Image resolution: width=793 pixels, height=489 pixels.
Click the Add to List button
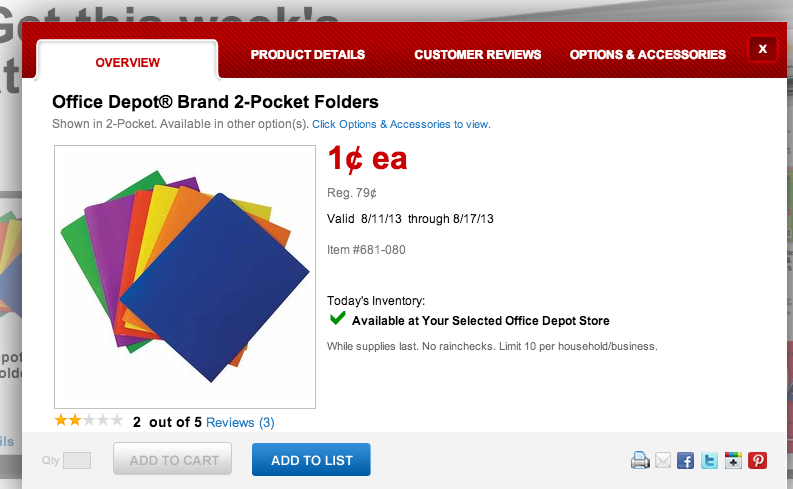[x=311, y=460]
